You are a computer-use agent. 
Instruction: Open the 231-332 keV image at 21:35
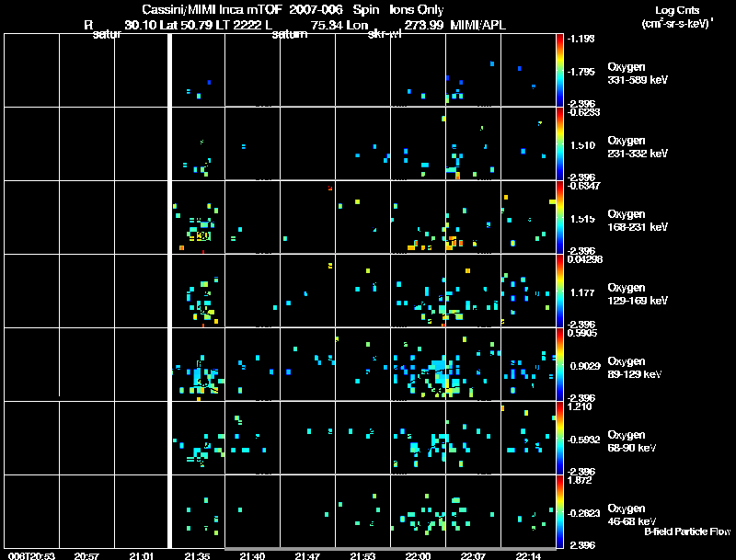[x=197, y=144]
